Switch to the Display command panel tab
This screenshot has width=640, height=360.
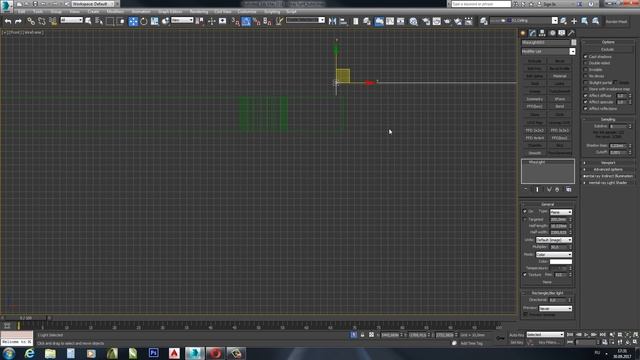[x=562, y=33]
